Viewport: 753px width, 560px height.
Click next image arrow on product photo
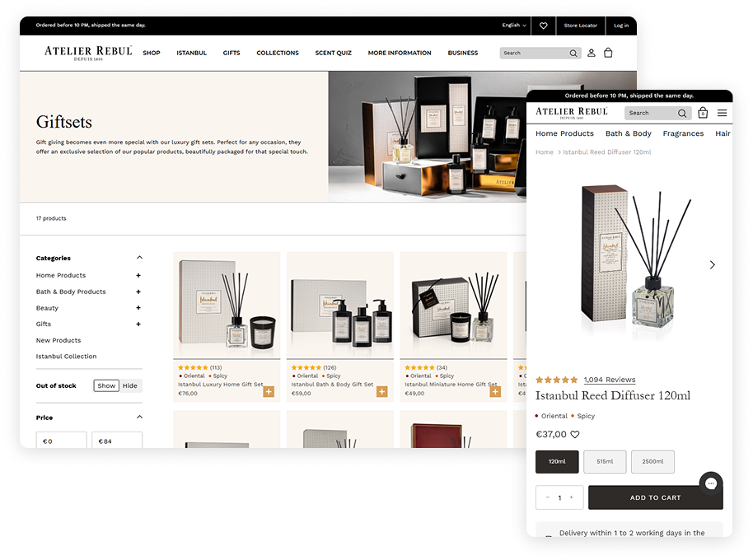coord(712,264)
